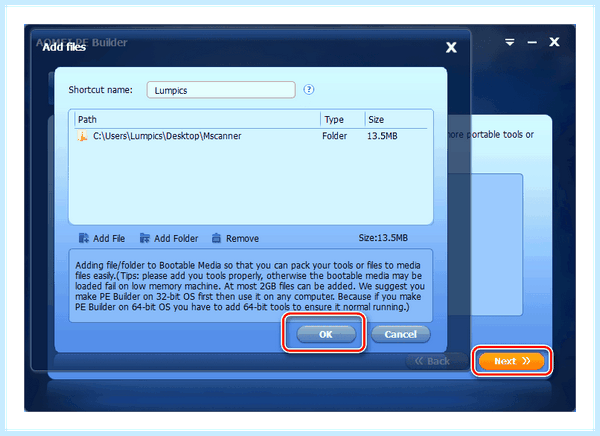Viewport: 600px width, 436px height.
Task: Click the Size:13.5MB total label
Action: tap(383, 238)
